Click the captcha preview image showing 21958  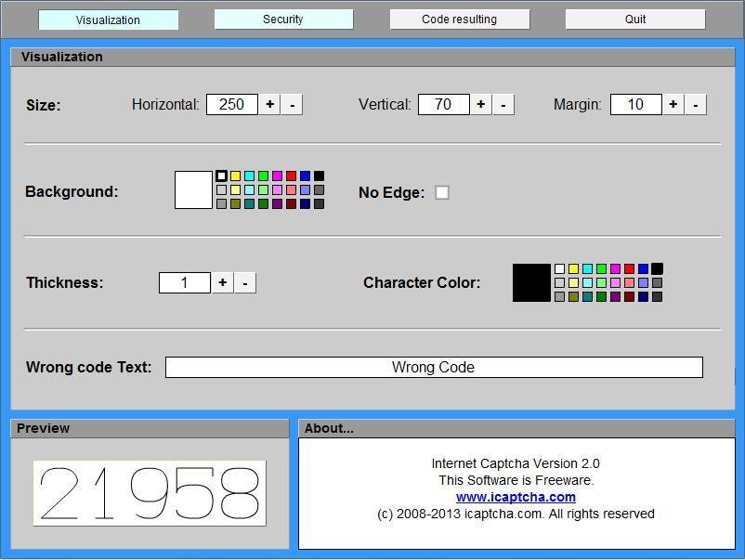point(149,491)
